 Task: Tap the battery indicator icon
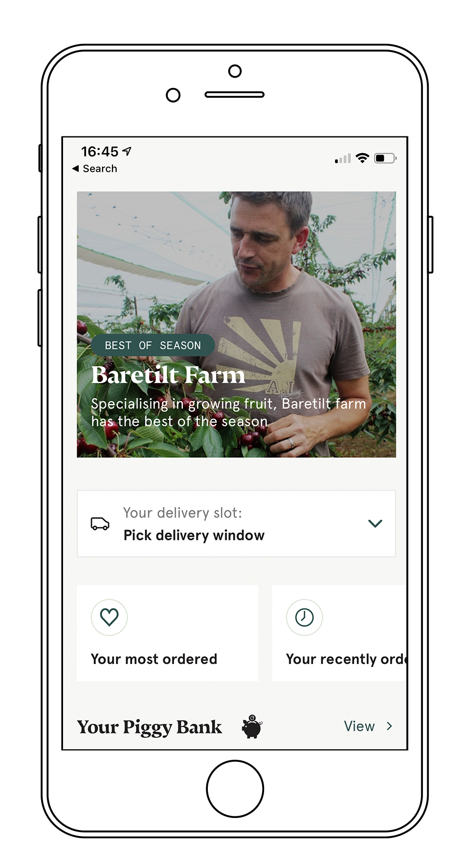pos(385,158)
